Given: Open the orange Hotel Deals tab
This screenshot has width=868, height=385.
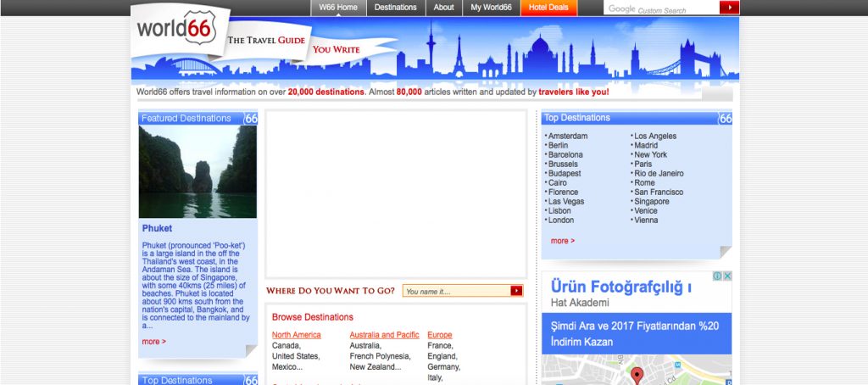Looking at the screenshot, I should tap(549, 8).
